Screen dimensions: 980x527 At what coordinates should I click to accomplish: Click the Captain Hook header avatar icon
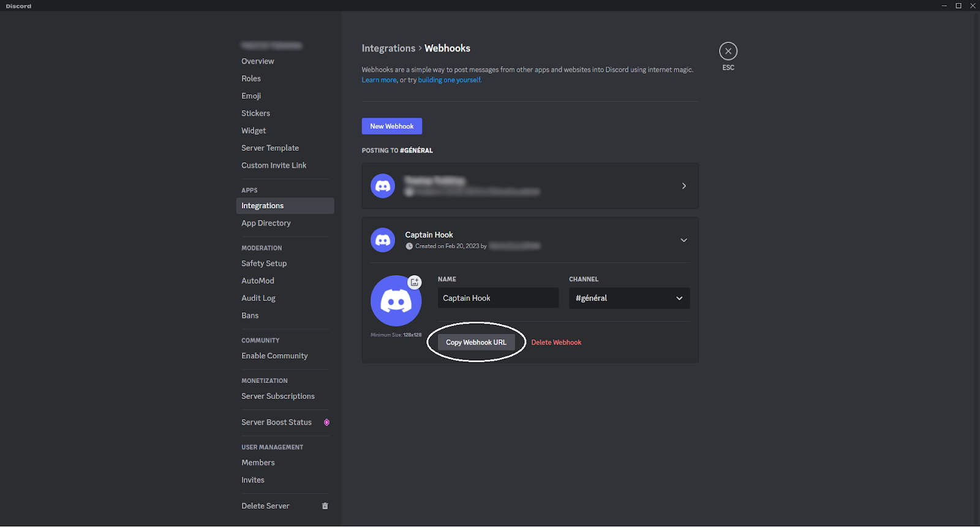click(383, 240)
